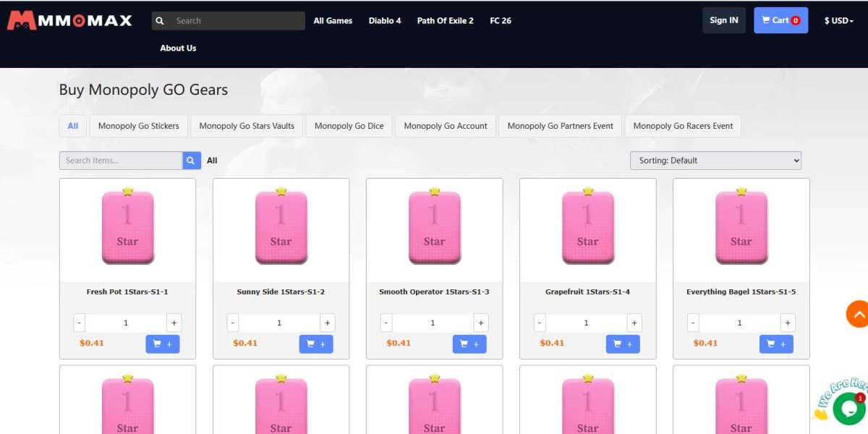Open the green live chat bubble
This screenshot has width=868, height=434.
pos(848,409)
